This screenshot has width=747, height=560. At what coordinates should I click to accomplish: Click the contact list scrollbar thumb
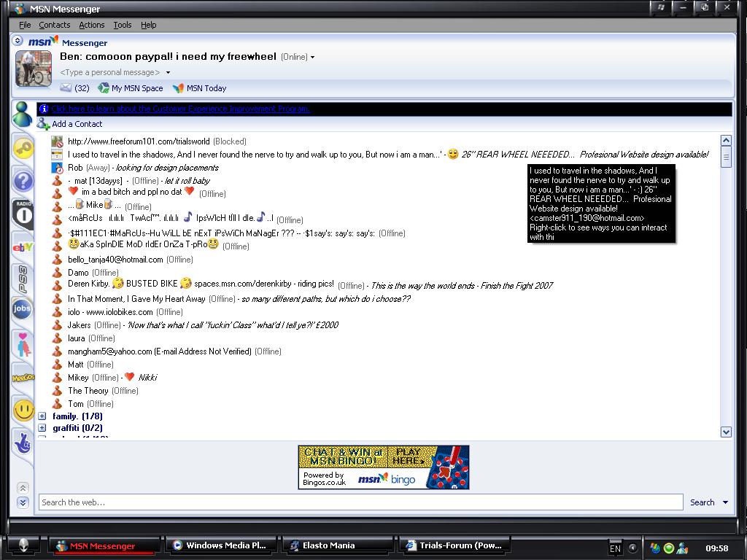point(726,157)
